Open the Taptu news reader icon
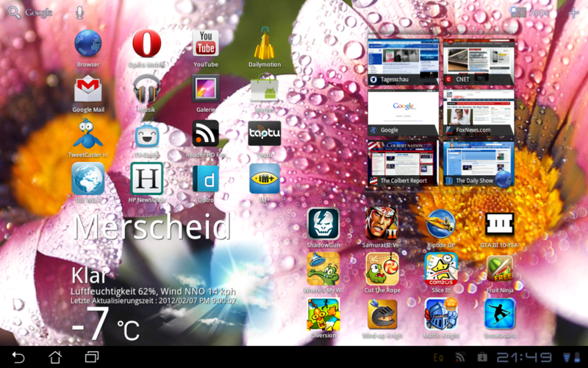The image size is (588, 368). tap(265, 135)
